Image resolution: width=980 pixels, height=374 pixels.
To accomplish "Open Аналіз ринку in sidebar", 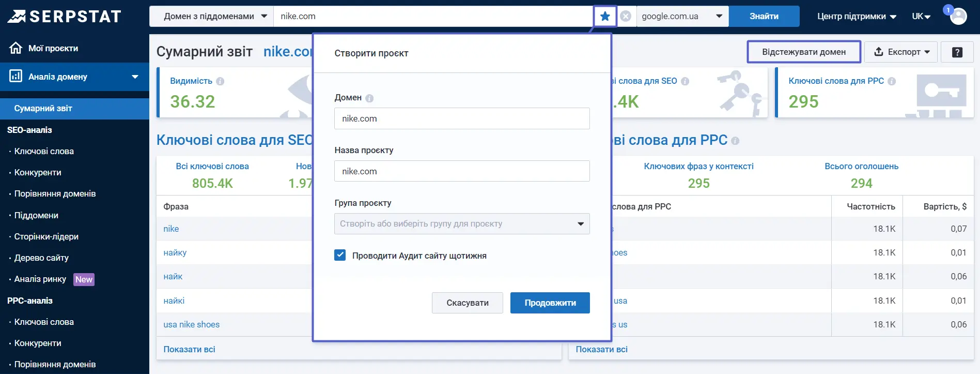I will coord(40,279).
